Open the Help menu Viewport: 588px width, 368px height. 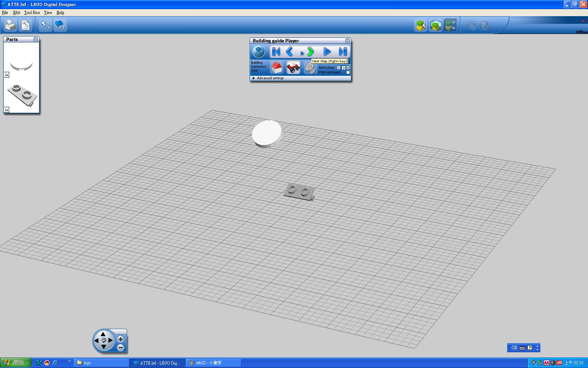60,13
